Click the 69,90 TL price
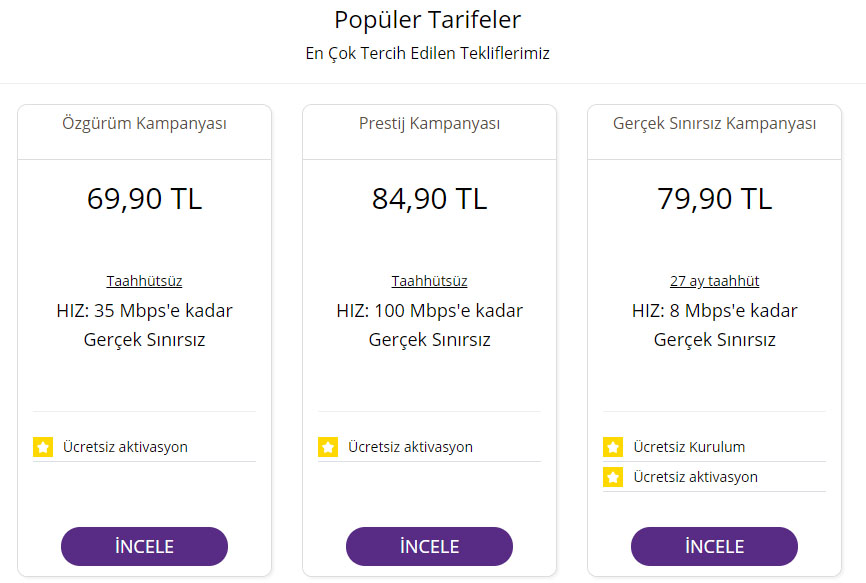Image resolution: width=866 pixels, height=583 pixels. (144, 198)
